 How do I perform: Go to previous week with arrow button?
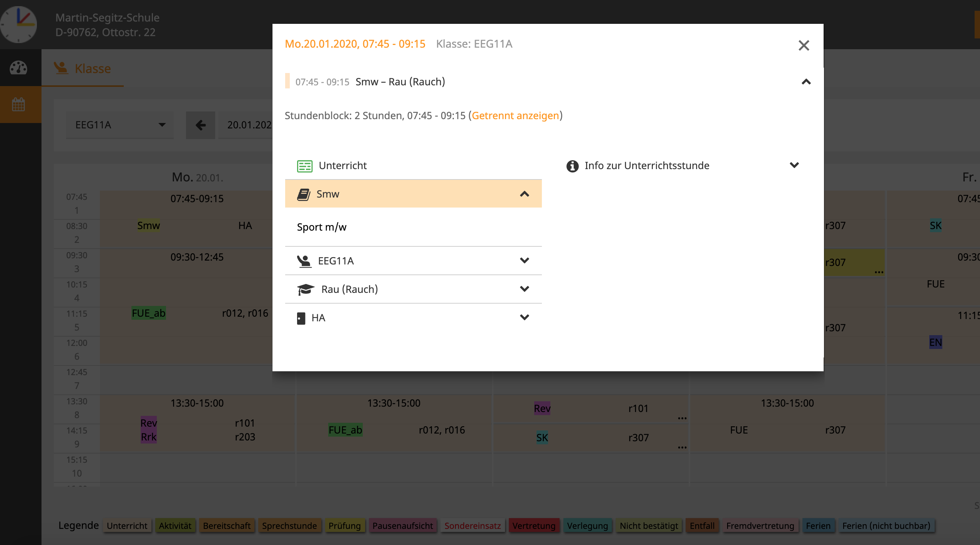201,125
